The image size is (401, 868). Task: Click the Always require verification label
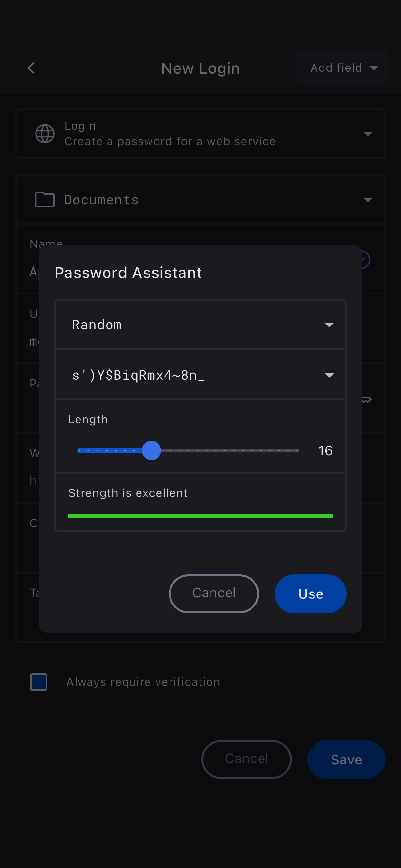coord(143,682)
